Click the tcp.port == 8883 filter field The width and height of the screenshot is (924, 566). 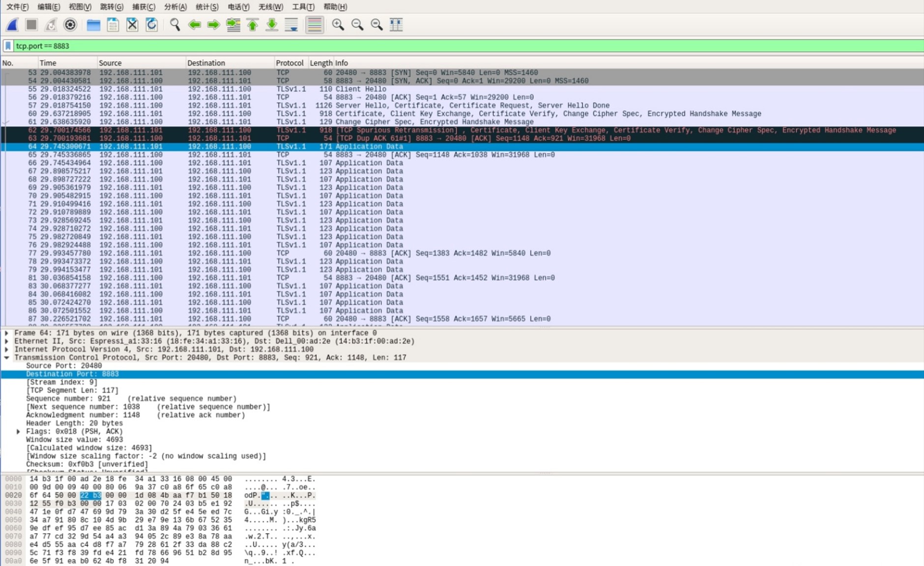tap(442, 46)
